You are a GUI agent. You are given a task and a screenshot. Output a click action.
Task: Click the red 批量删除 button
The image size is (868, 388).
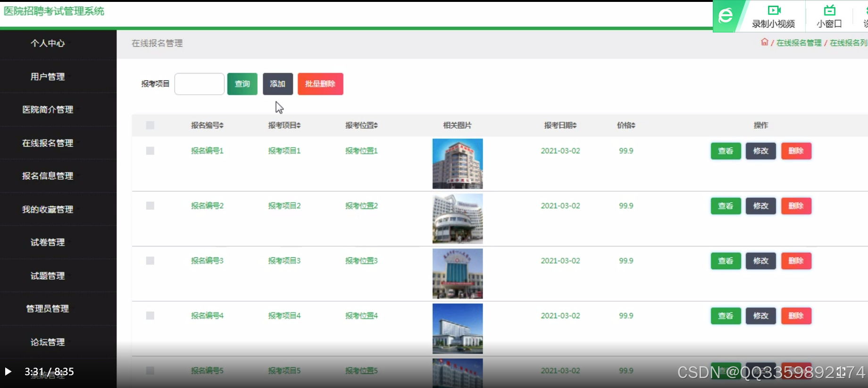tap(320, 84)
